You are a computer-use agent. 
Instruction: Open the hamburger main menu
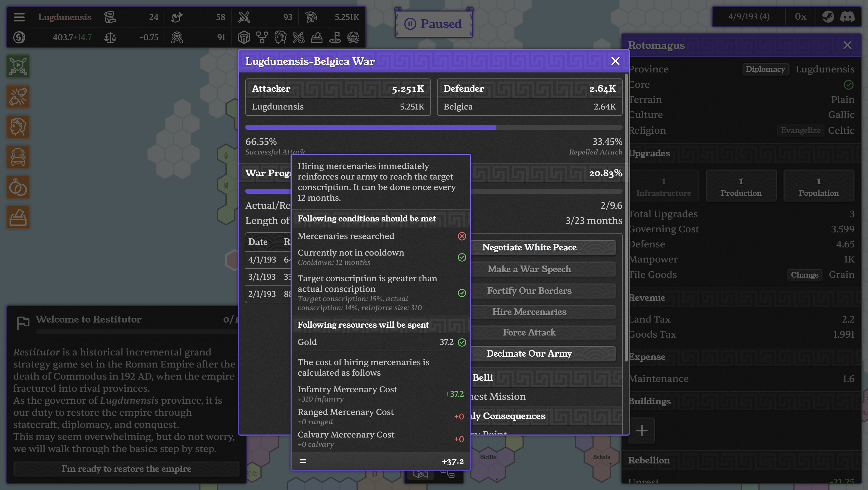pyautogui.click(x=19, y=17)
